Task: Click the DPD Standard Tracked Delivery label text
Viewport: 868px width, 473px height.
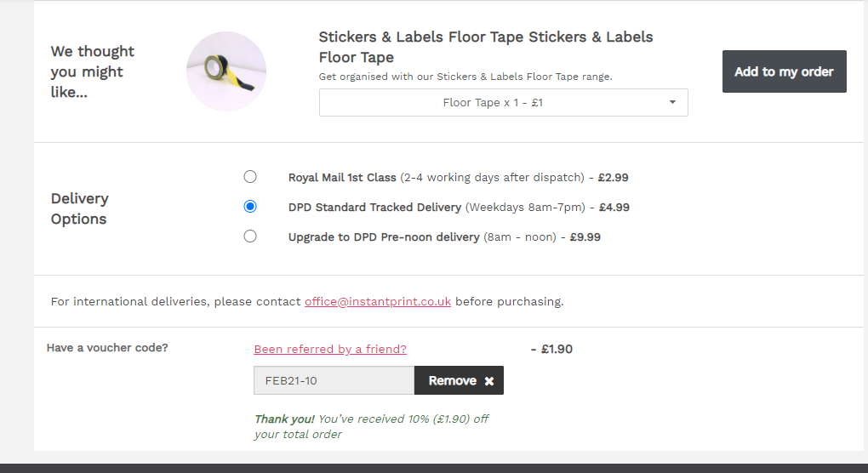Action: 374,208
